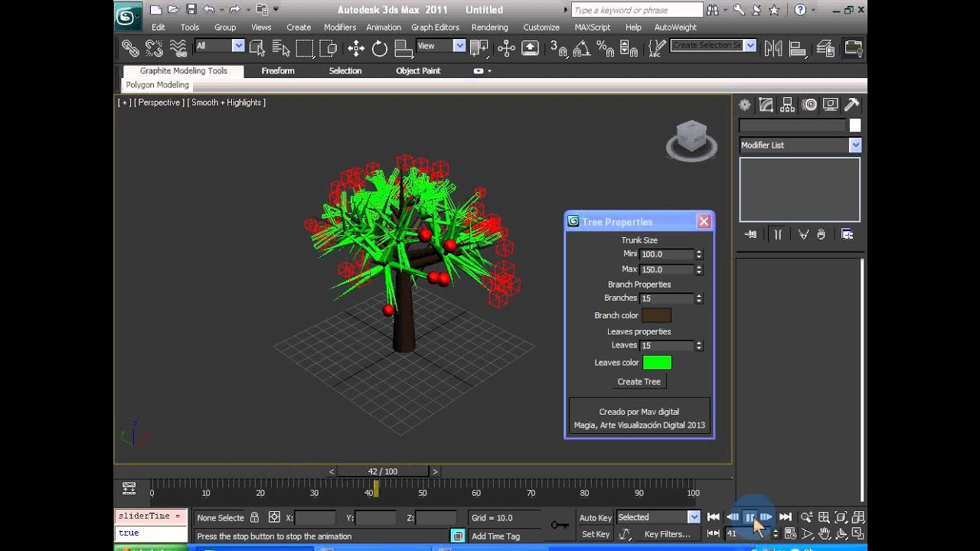Image resolution: width=980 pixels, height=551 pixels.
Task: Open the Leaves color green swatch
Action: (x=657, y=363)
